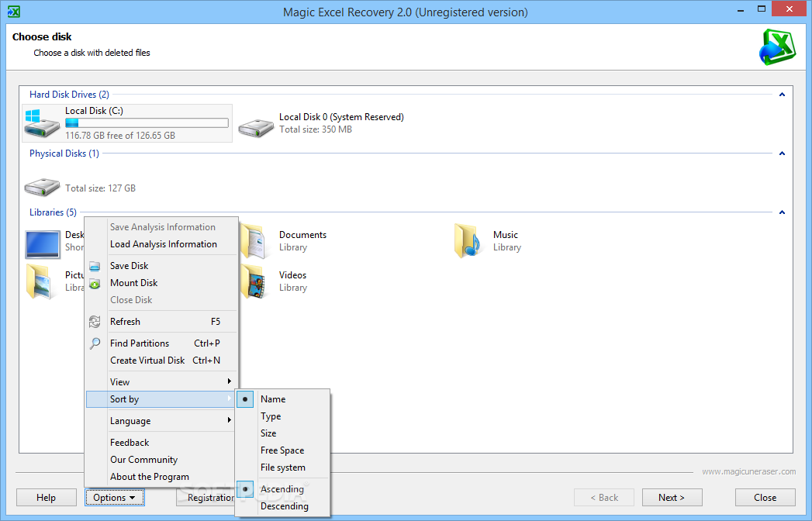This screenshot has width=812, height=521.
Task: Open www.magicuneraser.com link
Action: click(749, 472)
